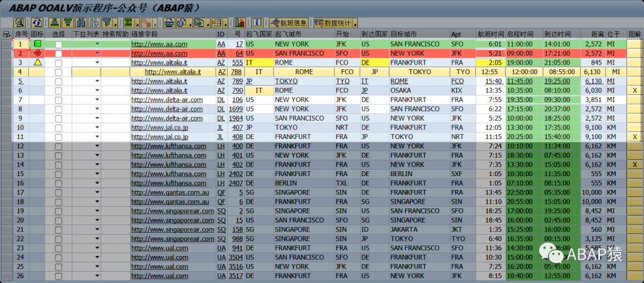Image resolution: width=644 pixels, height=283 pixels.
Task: Tick the 选择 checkbox in row 4
Action: (x=58, y=72)
